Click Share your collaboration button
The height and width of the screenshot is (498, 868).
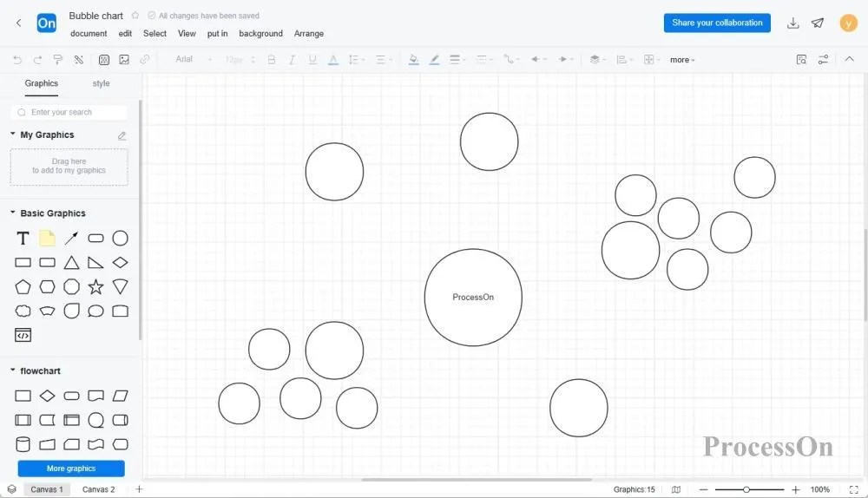point(717,23)
